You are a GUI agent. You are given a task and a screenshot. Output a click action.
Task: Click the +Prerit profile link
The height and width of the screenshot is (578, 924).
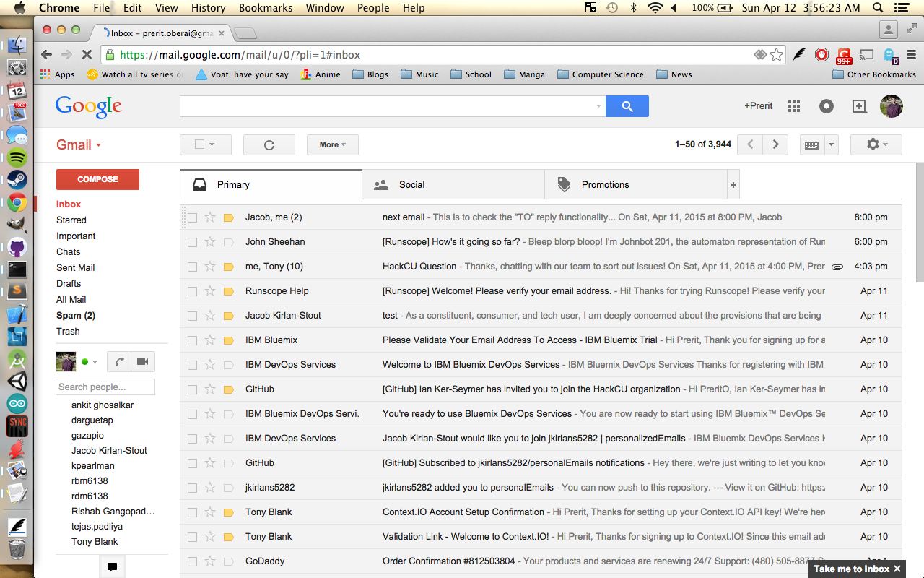pyautogui.click(x=759, y=106)
